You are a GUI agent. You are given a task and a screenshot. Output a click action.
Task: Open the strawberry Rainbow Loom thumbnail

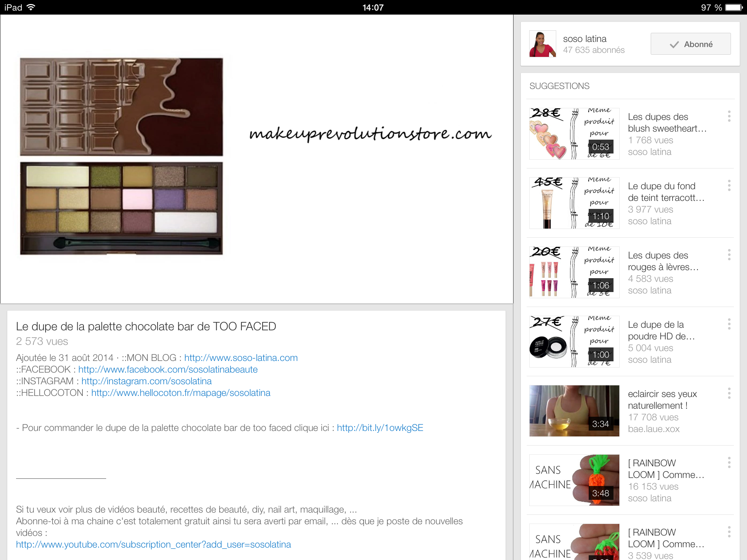tap(574, 542)
